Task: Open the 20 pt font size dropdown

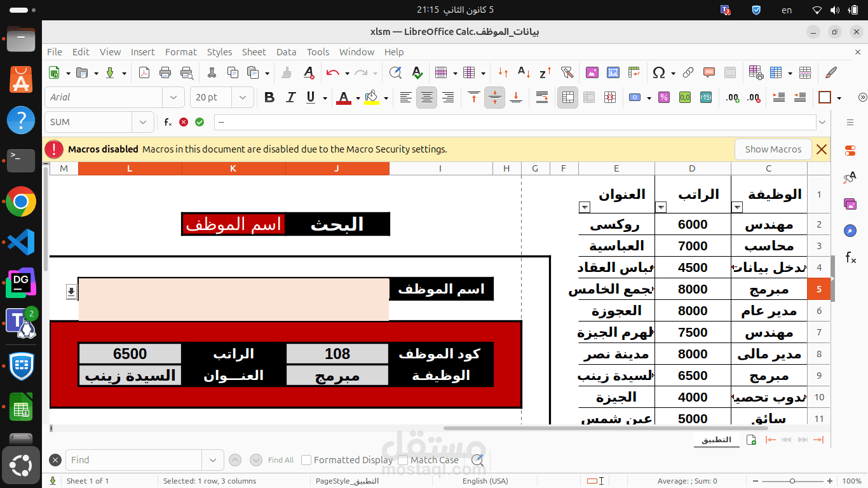Action: pyautogui.click(x=242, y=97)
